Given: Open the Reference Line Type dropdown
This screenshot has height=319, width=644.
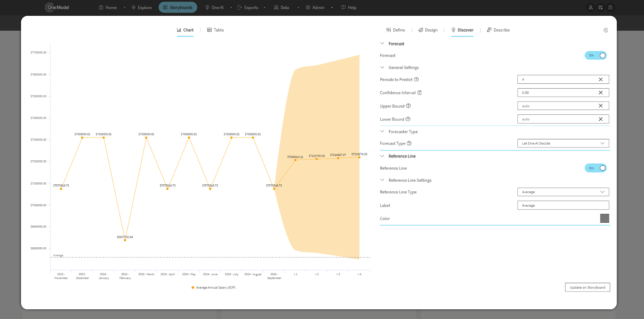Looking at the screenshot, I should 563,192.
